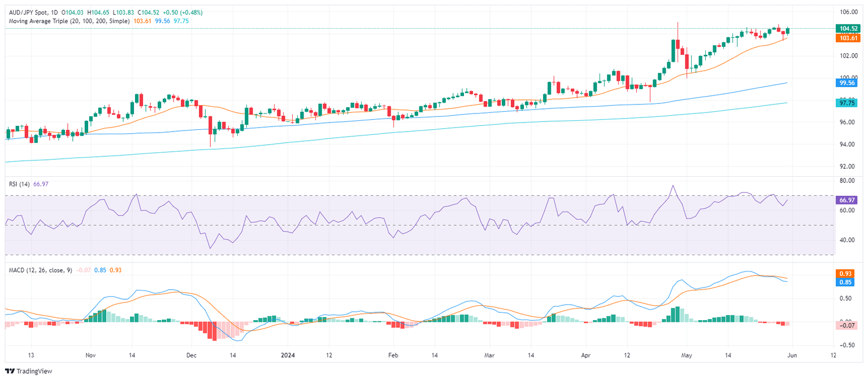Click the blue 99.56 price tag

[x=849, y=82]
